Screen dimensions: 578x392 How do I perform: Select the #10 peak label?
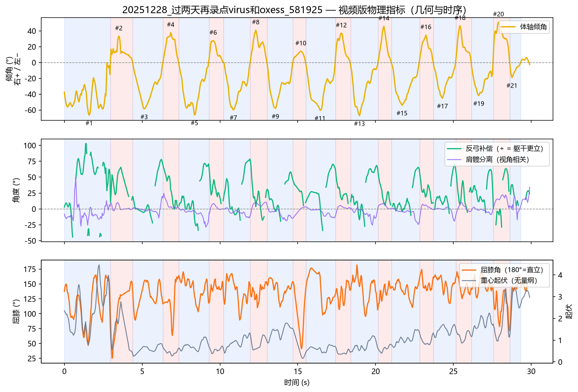coord(301,43)
